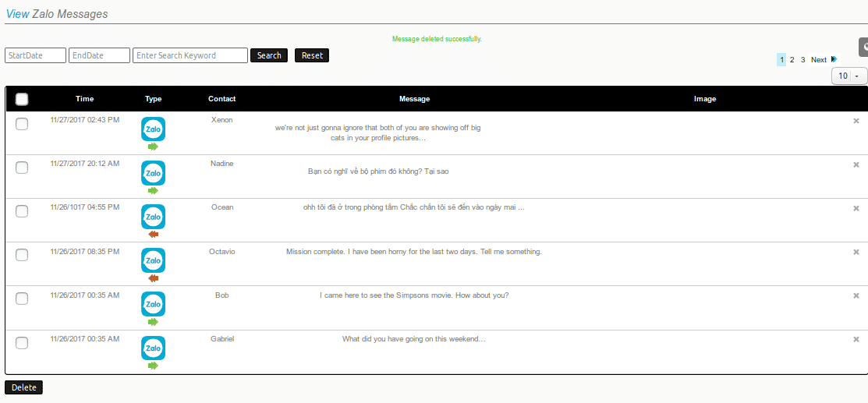Go to page 3 in pagination
The image size is (868, 403).
click(x=802, y=60)
